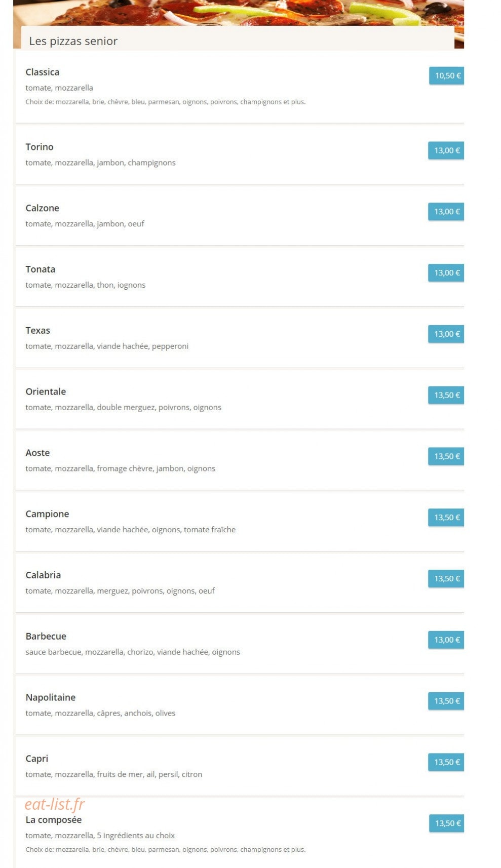Select the Barbecue 13,00 € price button
501x868 pixels.
pyautogui.click(x=446, y=640)
